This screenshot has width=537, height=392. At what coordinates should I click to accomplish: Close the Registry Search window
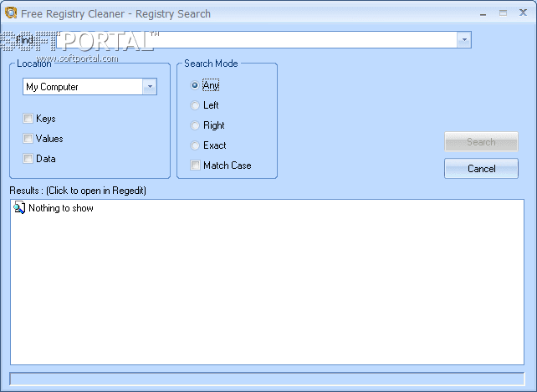point(523,13)
